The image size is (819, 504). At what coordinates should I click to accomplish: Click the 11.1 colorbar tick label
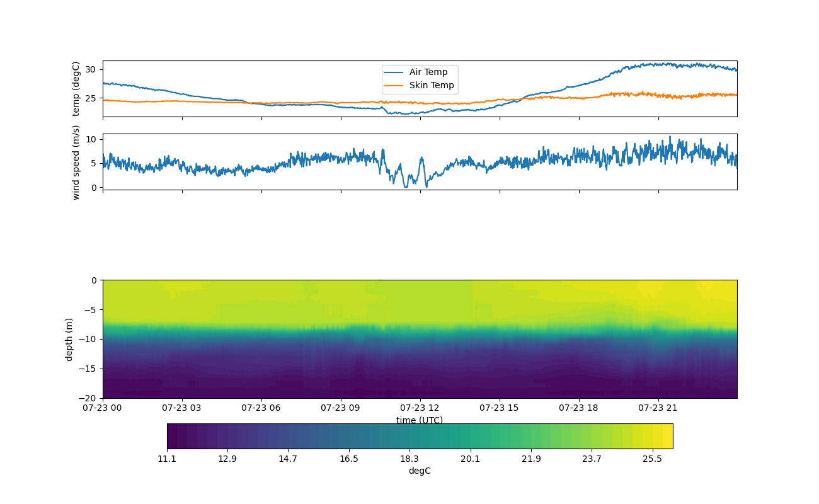click(x=167, y=459)
